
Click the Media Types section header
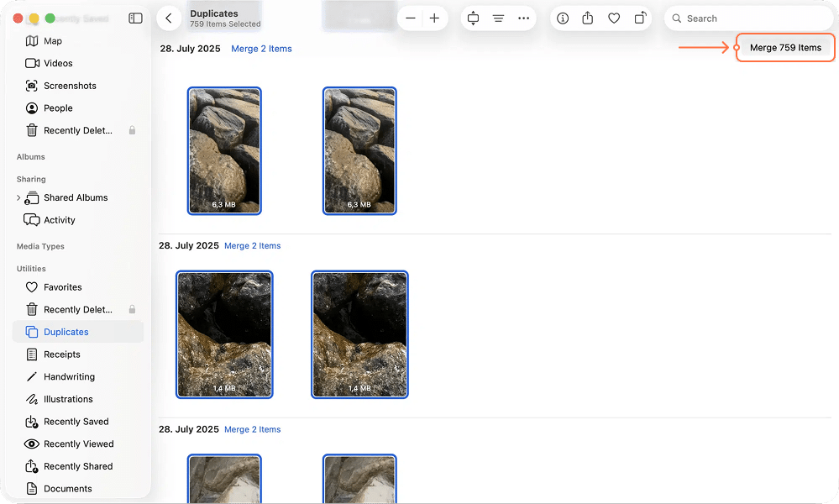click(x=40, y=246)
